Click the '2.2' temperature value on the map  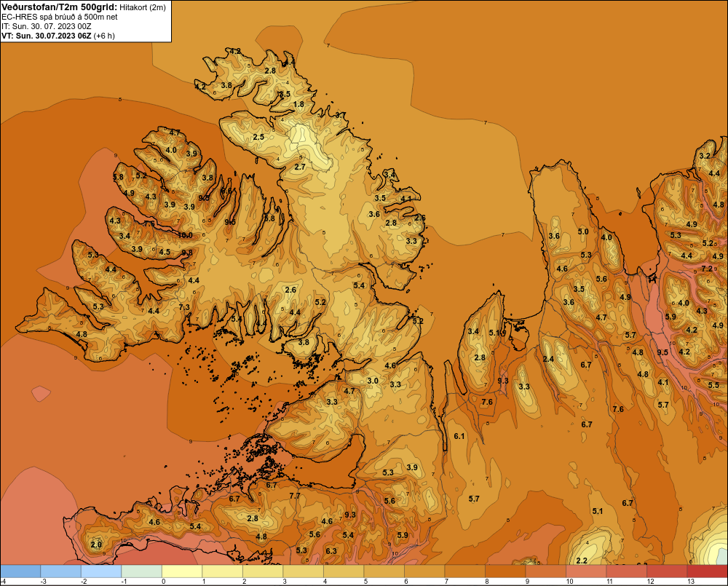pyautogui.click(x=582, y=561)
